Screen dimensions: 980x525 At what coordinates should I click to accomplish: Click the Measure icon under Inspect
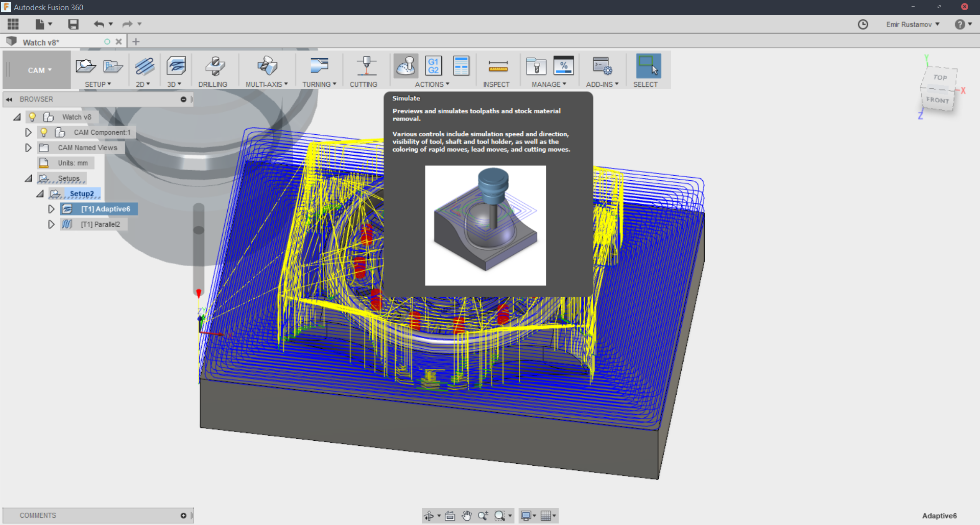(x=497, y=66)
